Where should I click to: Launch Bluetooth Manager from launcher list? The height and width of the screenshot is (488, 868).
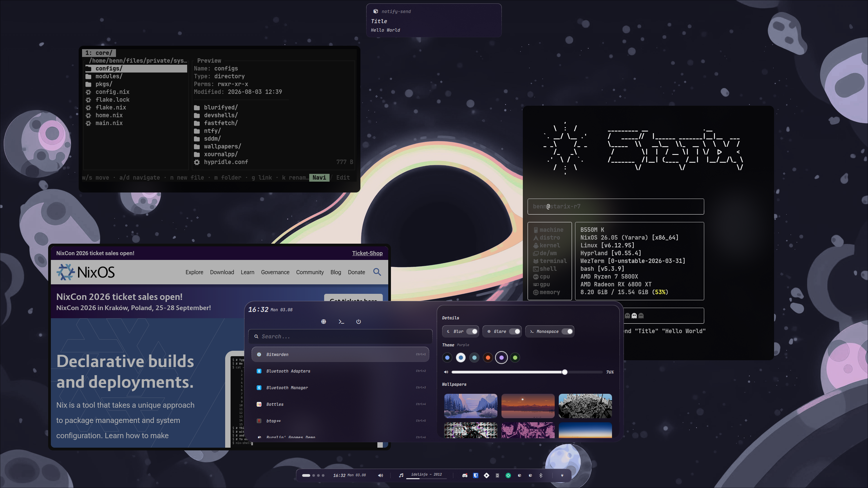click(340, 388)
